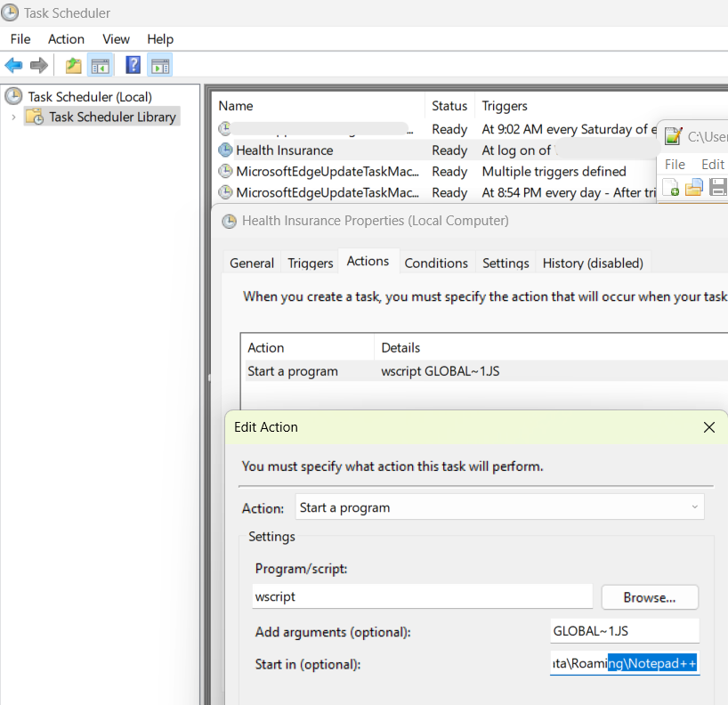The image size is (728, 705).
Task: Click the Back arrow toolbar icon
Action: click(x=13, y=66)
